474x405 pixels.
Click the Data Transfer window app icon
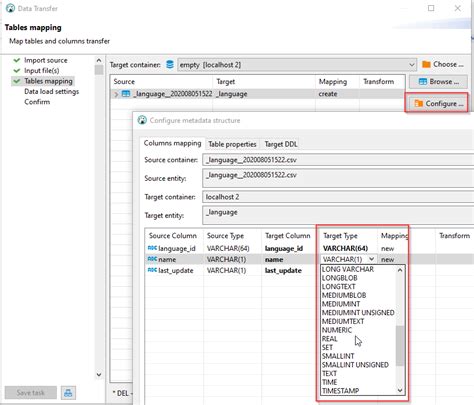click(x=10, y=8)
